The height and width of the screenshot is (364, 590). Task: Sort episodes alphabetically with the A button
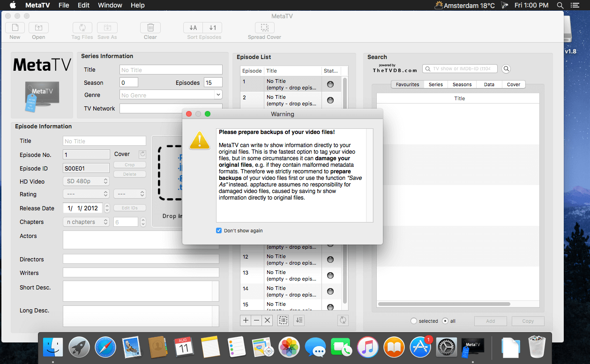(x=193, y=28)
